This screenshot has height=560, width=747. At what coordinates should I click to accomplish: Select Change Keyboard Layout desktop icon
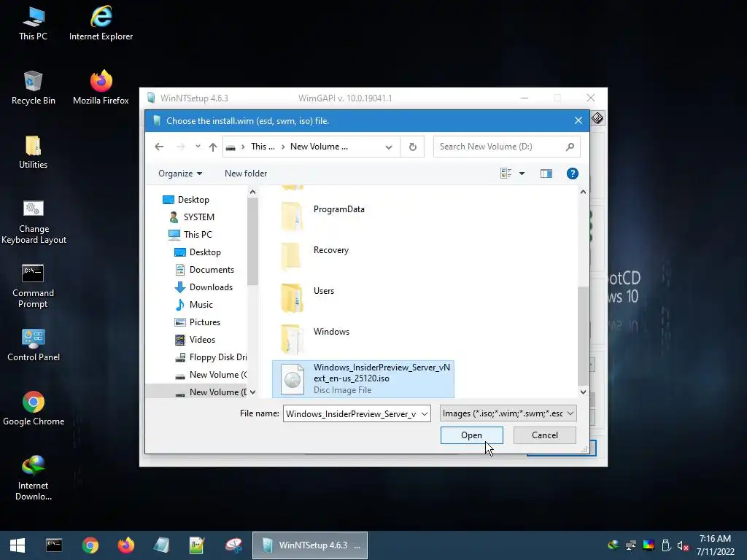pyautogui.click(x=34, y=222)
